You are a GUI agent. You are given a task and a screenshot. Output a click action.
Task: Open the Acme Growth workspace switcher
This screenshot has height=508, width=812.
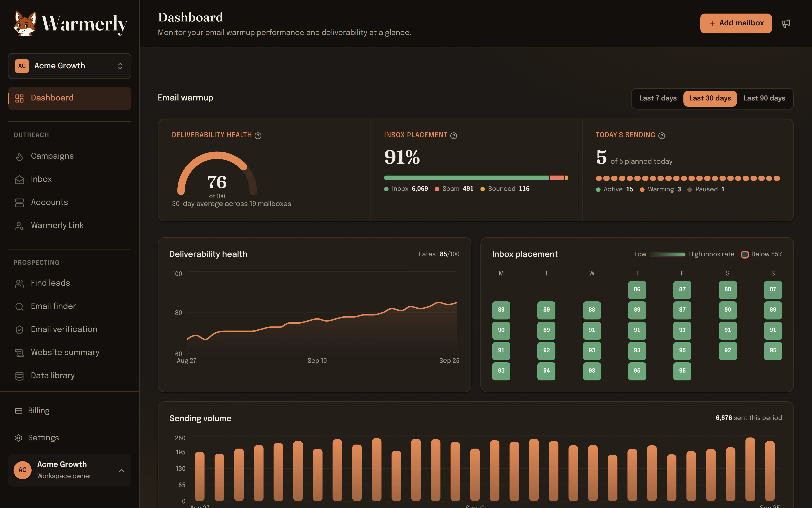(70, 66)
